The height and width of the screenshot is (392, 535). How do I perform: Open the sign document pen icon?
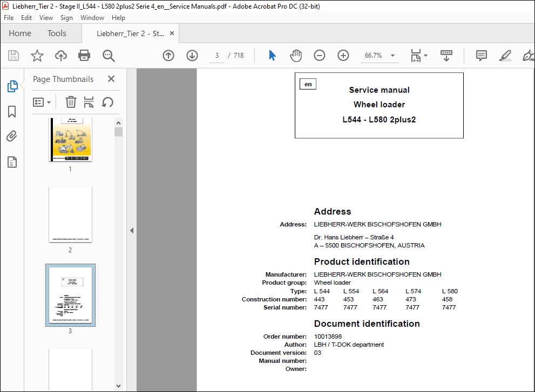click(528, 55)
